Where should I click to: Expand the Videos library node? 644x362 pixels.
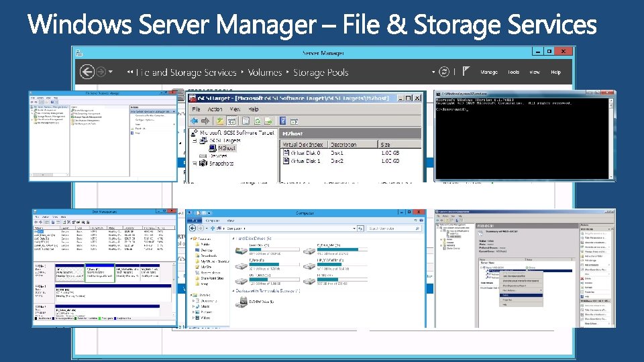(x=193, y=318)
